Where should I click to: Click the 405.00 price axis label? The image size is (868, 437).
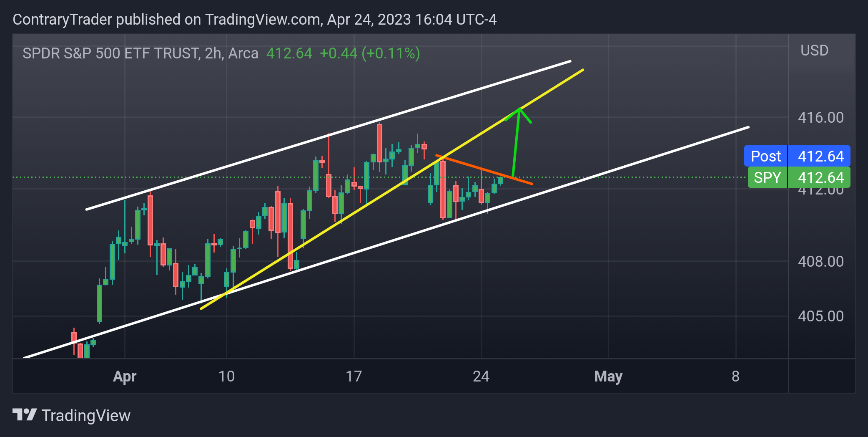click(820, 316)
